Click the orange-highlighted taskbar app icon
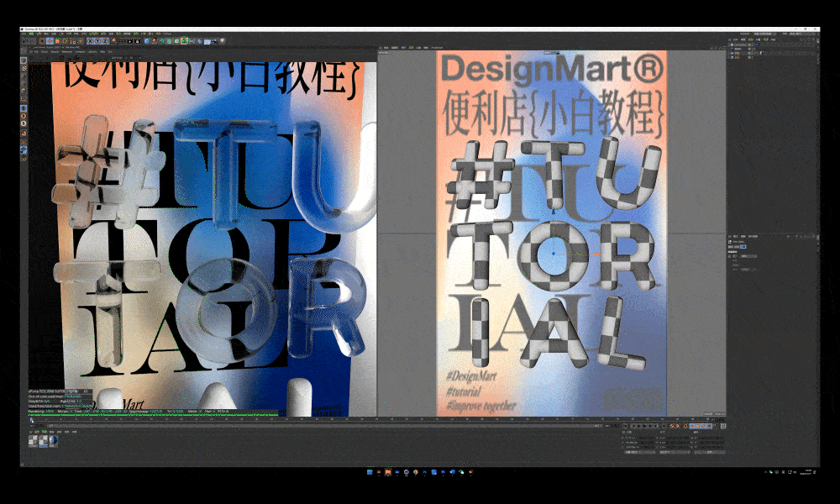Image resolution: width=840 pixels, height=504 pixels. [x=388, y=472]
